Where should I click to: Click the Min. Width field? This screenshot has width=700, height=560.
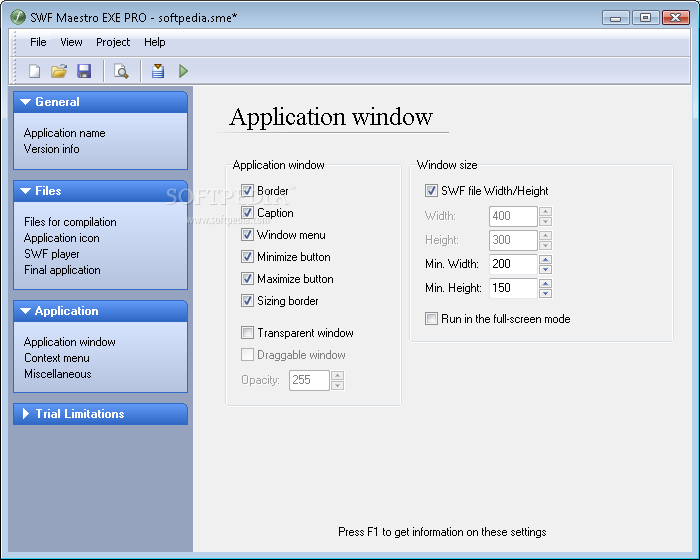coord(513,264)
